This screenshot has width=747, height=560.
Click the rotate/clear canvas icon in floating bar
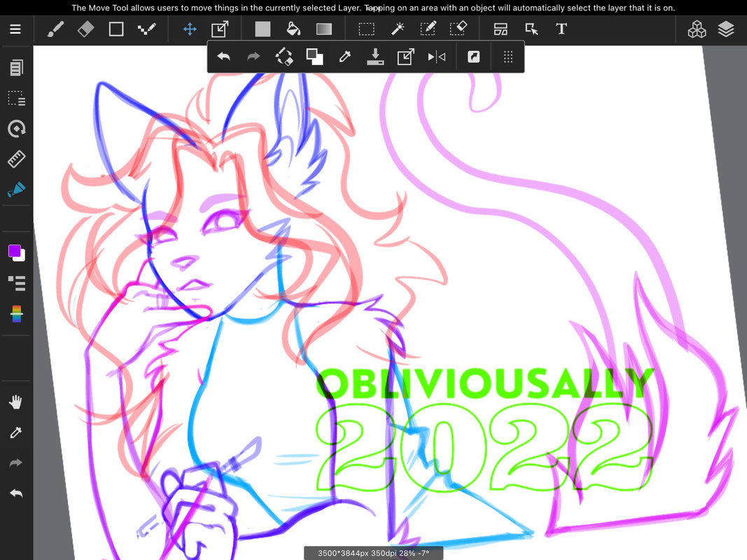click(284, 57)
